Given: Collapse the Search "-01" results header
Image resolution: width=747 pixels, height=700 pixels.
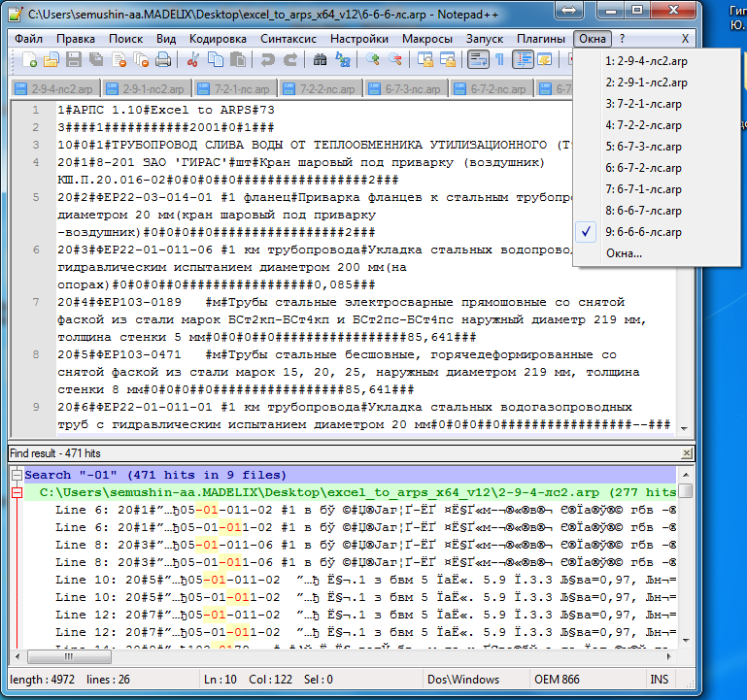Looking at the screenshot, I should [16, 476].
